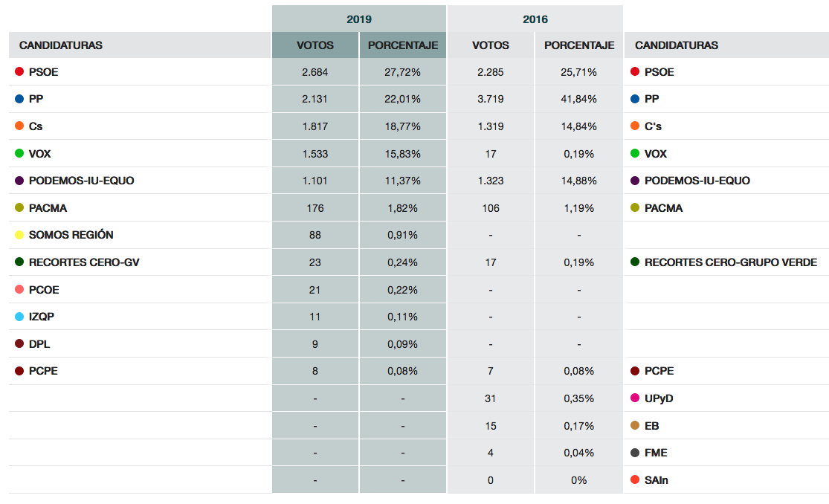Click the VOTOS header under 2019
The height and width of the screenshot is (504, 829).
[x=315, y=45]
